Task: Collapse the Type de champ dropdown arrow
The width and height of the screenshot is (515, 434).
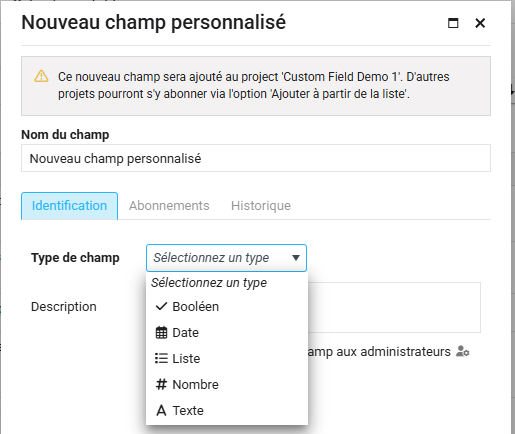Action: click(x=296, y=258)
